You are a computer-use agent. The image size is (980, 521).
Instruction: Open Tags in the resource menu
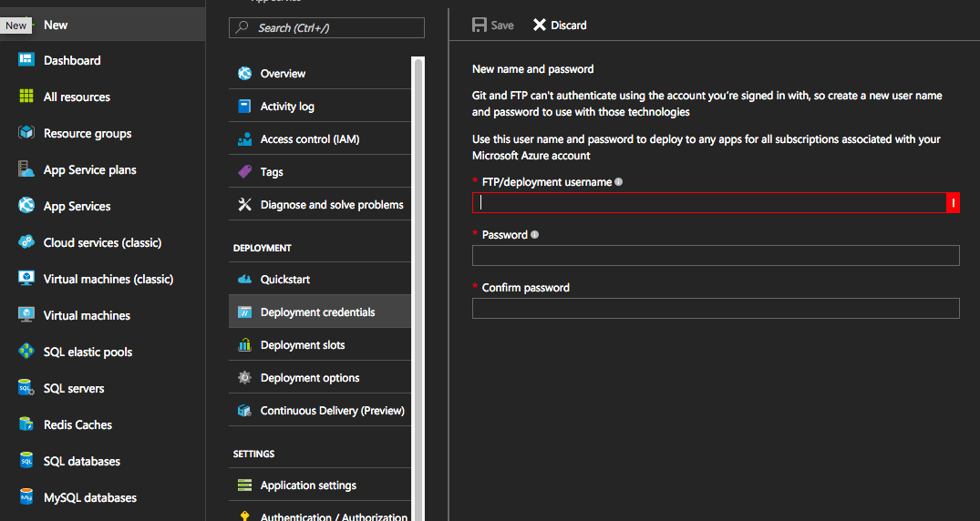tap(320, 172)
